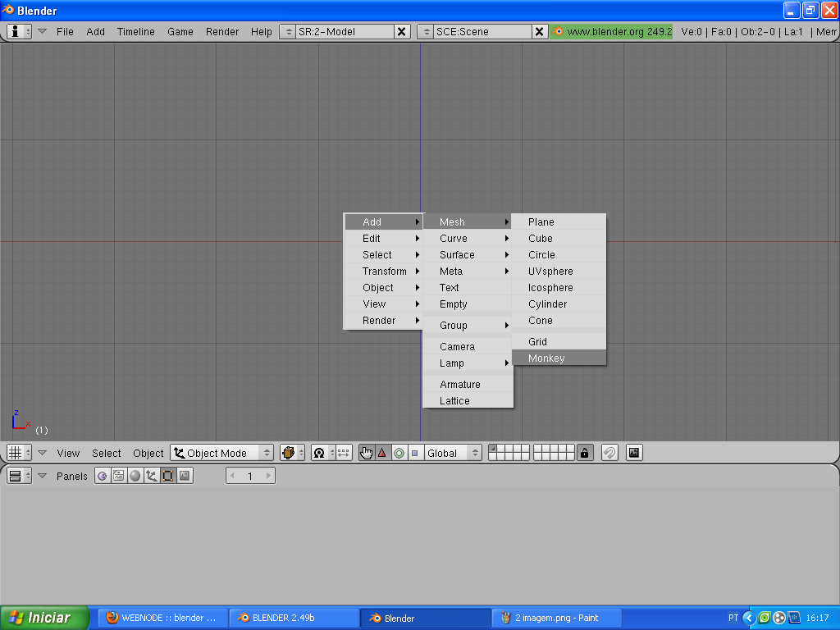Open the Object Mode dropdown
The width and height of the screenshot is (840, 630).
coord(222,453)
